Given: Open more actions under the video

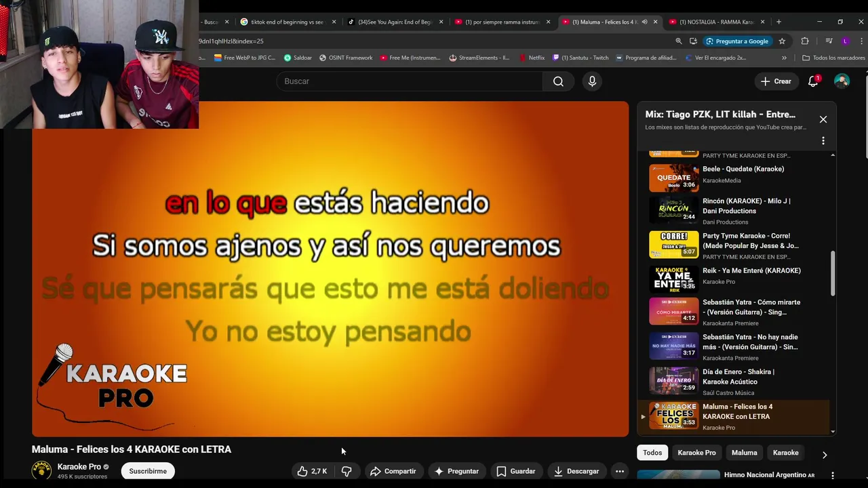Looking at the screenshot, I should 619,471.
